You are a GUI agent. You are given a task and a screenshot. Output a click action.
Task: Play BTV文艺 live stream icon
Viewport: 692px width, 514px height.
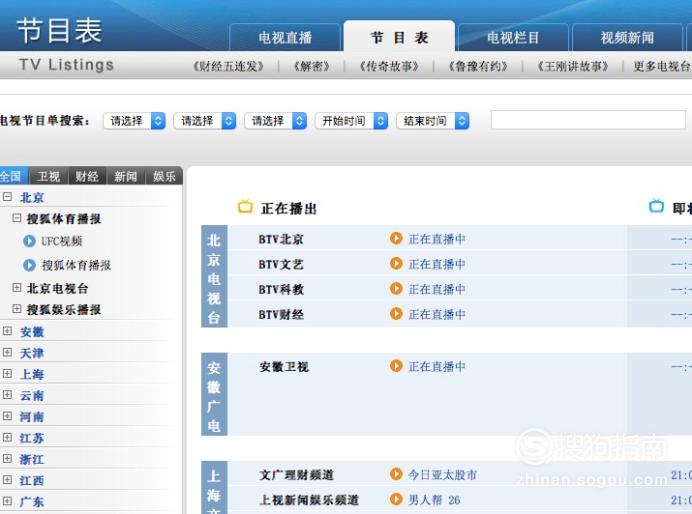coord(396,263)
